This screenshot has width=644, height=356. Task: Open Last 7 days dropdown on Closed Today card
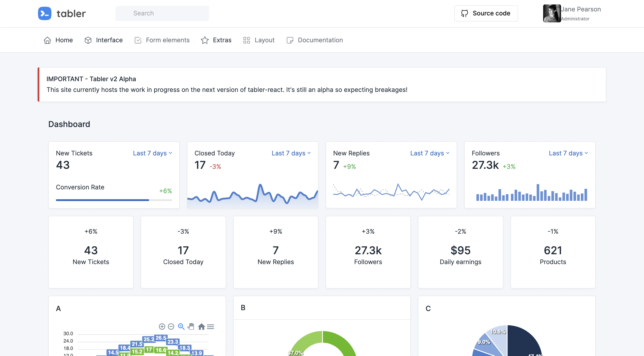[291, 153]
